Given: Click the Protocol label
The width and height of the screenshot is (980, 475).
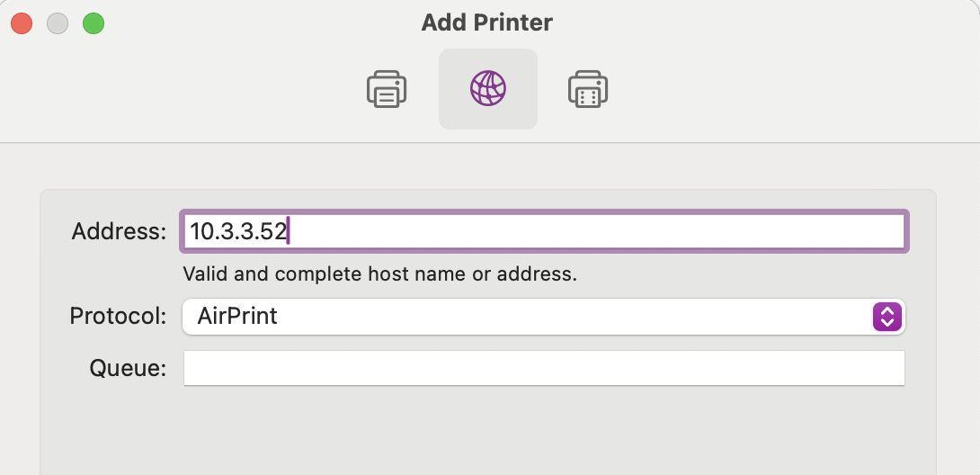Looking at the screenshot, I should (118, 317).
